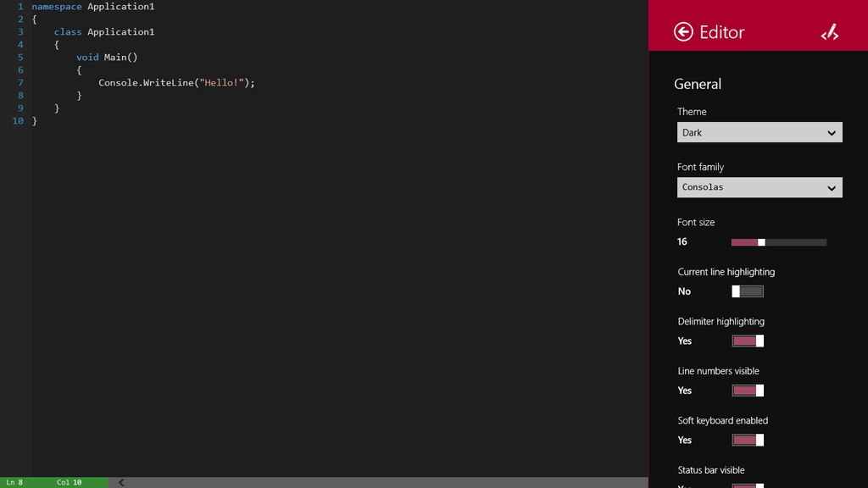Click the left arrow in status bar
Image resolution: width=868 pixels, height=488 pixels.
[121, 482]
